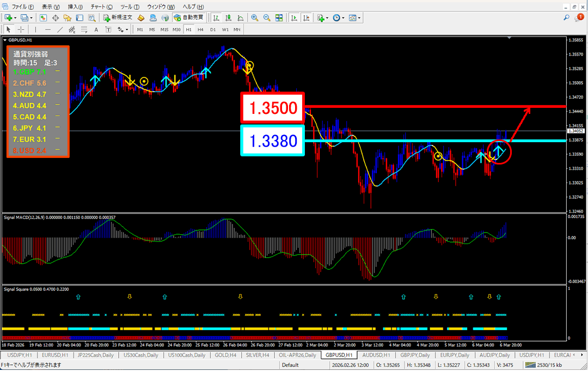Click the New Order (新規注文) button

[118, 17]
